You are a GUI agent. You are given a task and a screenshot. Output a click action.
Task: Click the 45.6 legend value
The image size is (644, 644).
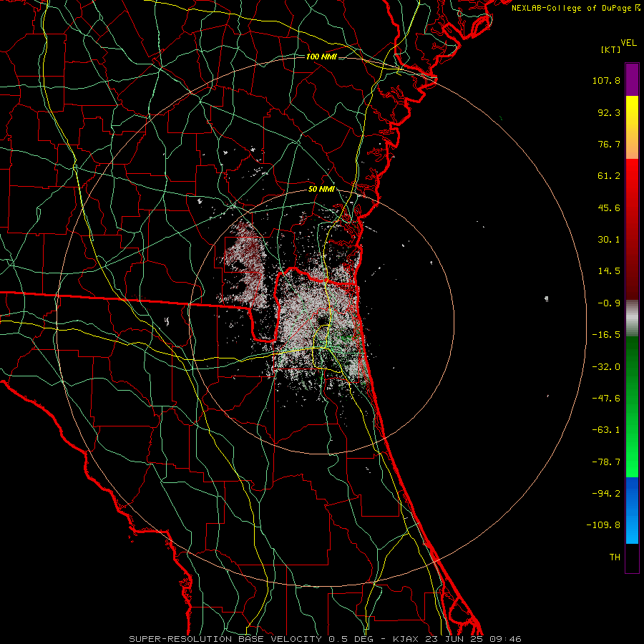[x=609, y=208]
